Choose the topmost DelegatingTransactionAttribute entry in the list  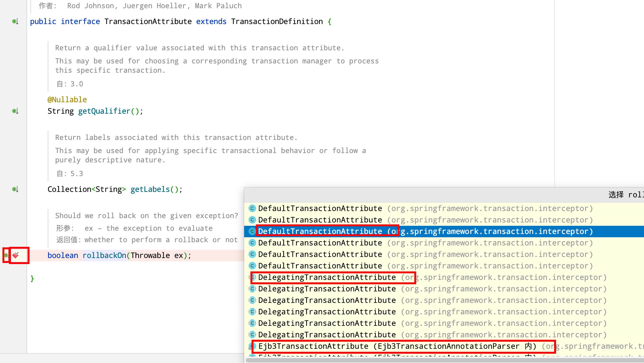click(444, 277)
